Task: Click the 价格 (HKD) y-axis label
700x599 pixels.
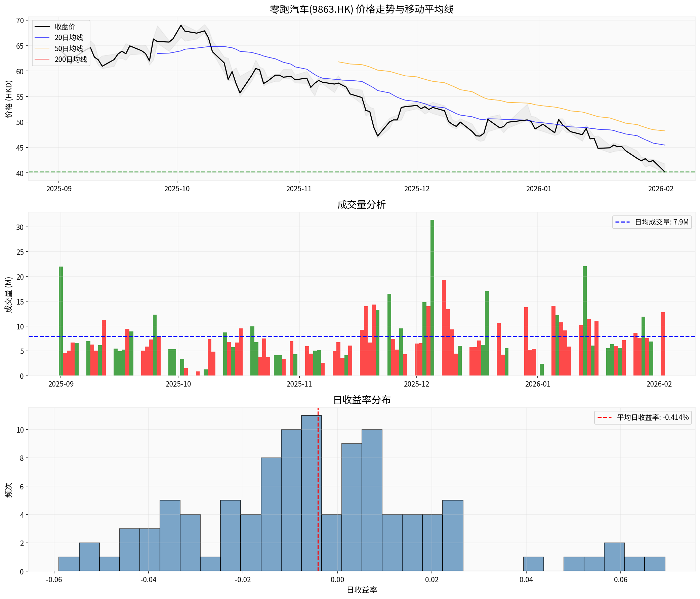Action: pos(9,98)
